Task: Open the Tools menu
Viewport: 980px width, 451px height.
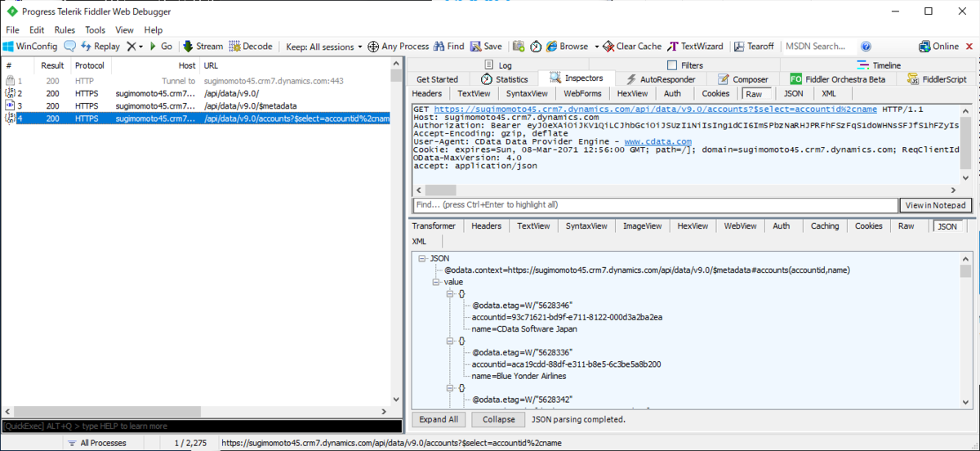Action: point(96,30)
